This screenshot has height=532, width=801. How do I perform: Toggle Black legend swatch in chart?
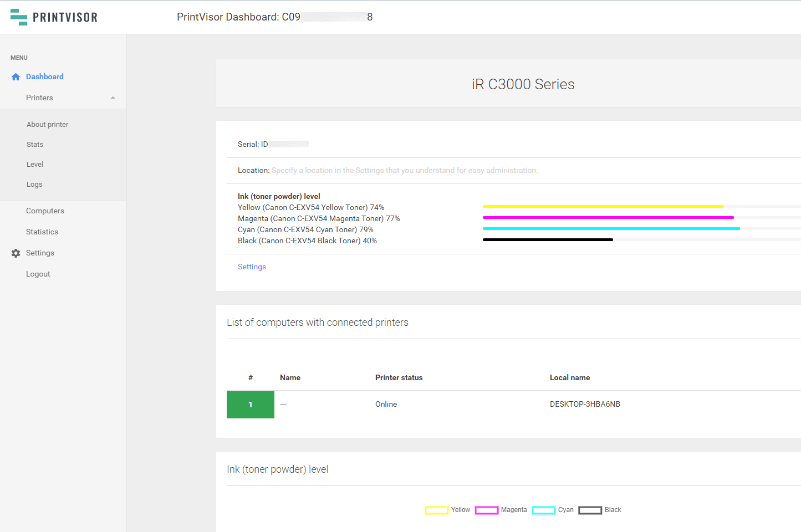tap(590, 510)
